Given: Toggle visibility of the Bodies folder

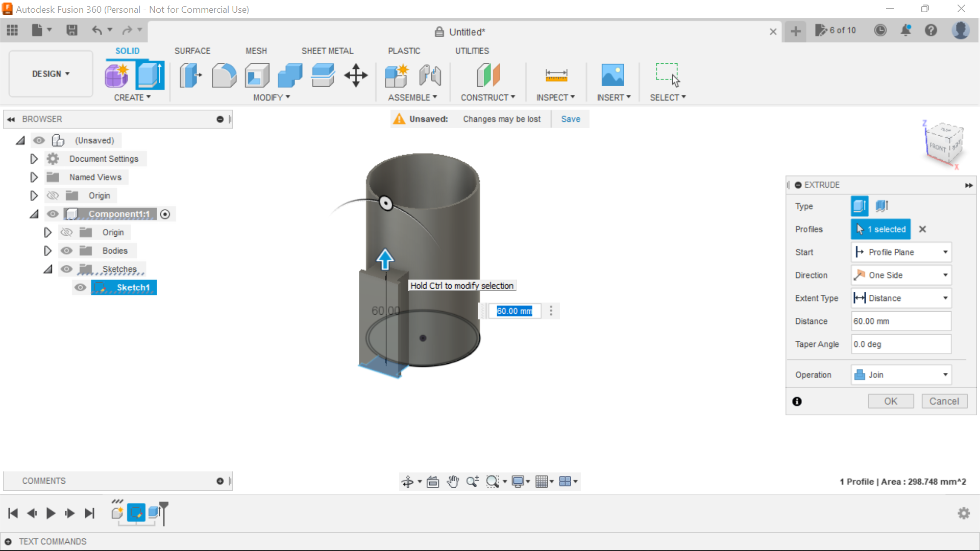Looking at the screenshot, I should click(x=66, y=251).
